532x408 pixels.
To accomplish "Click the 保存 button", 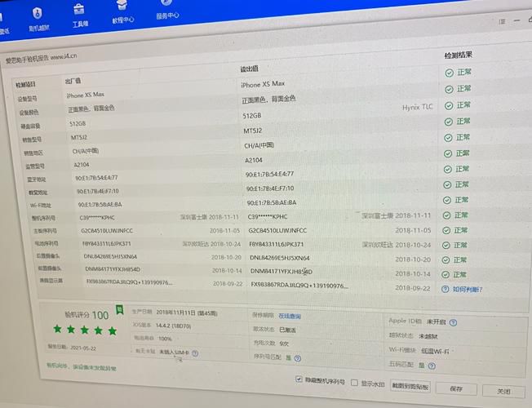I will (456, 388).
